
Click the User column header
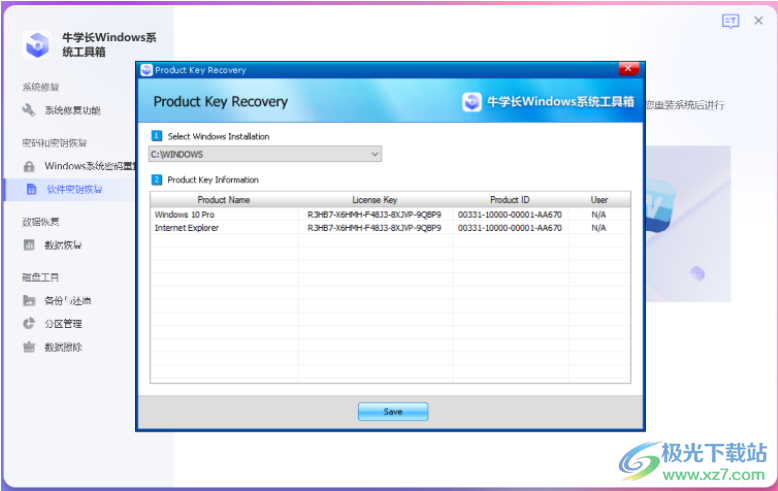pyautogui.click(x=599, y=199)
